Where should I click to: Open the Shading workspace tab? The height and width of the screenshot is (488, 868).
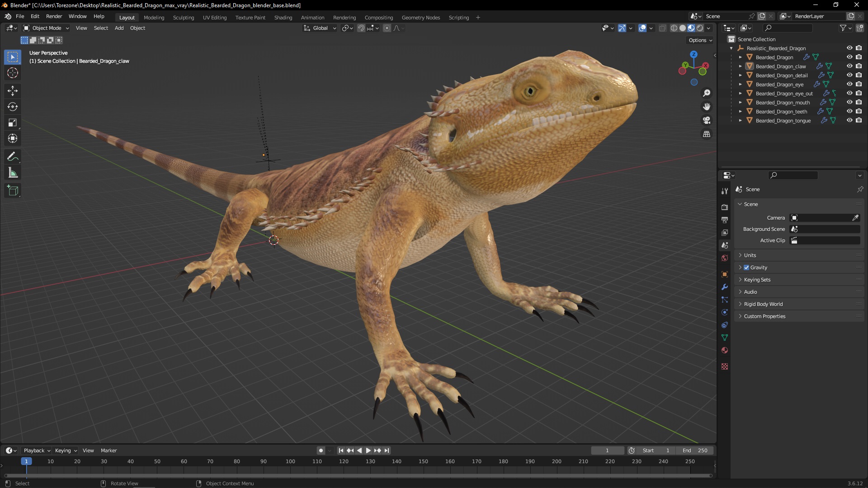[283, 17]
